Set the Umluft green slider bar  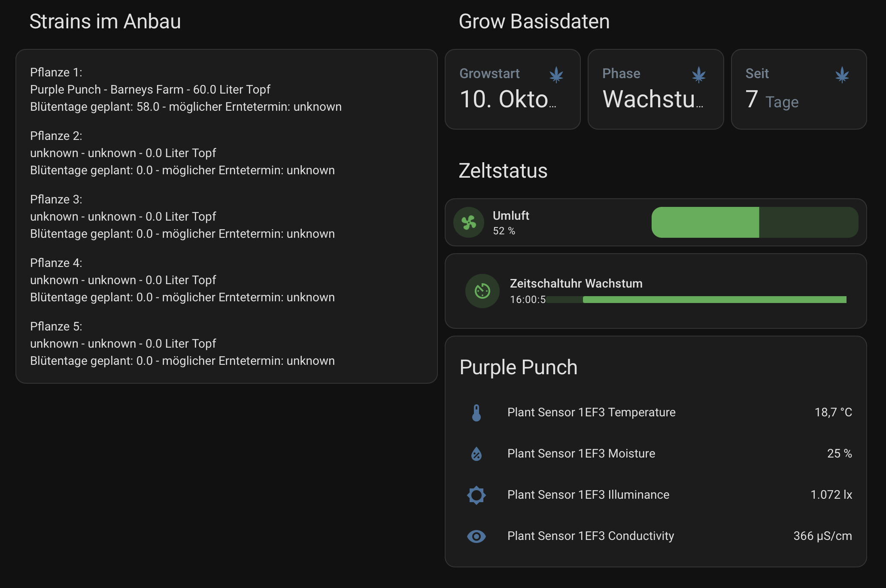pyautogui.click(x=755, y=222)
